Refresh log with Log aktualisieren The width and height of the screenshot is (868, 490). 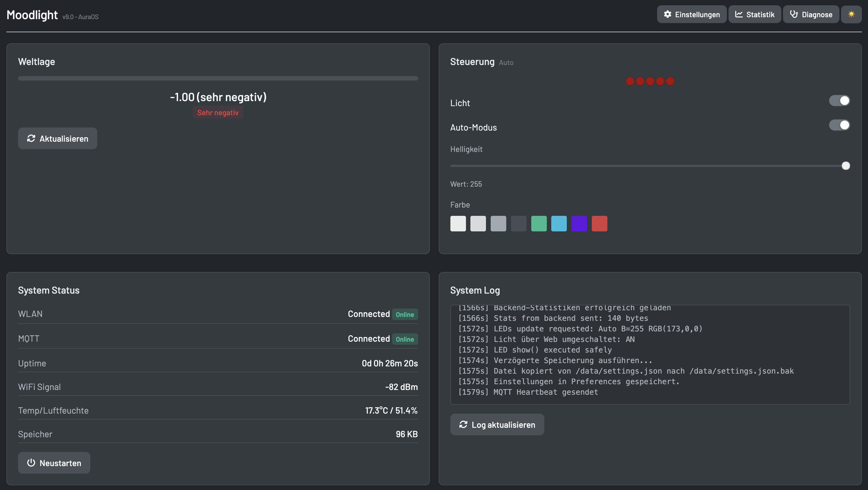497,424
